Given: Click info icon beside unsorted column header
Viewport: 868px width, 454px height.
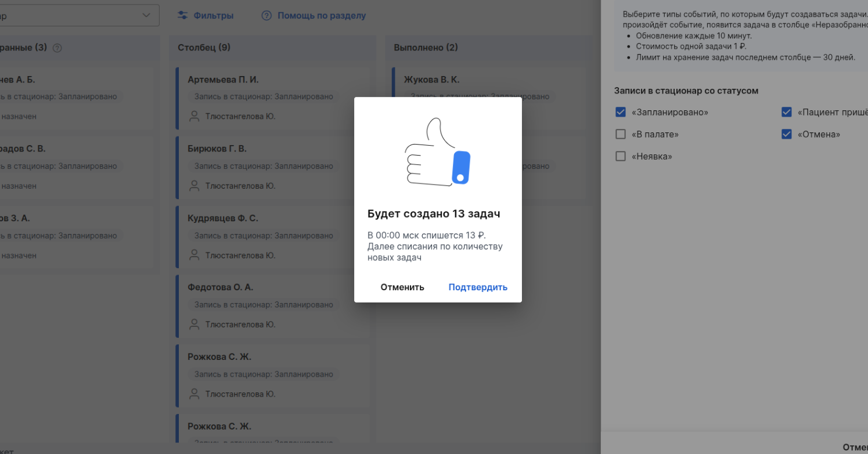Looking at the screenshot, I should pos(57,48).
